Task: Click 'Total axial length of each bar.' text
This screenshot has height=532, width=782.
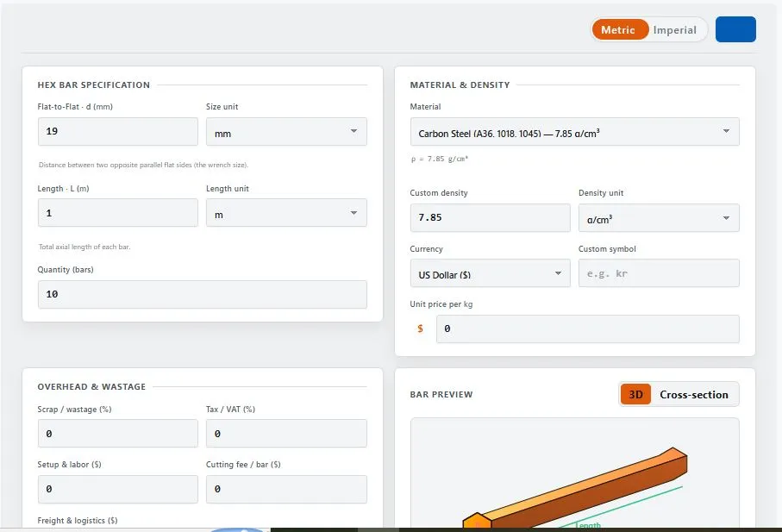Action: click(x=84, y=247)
